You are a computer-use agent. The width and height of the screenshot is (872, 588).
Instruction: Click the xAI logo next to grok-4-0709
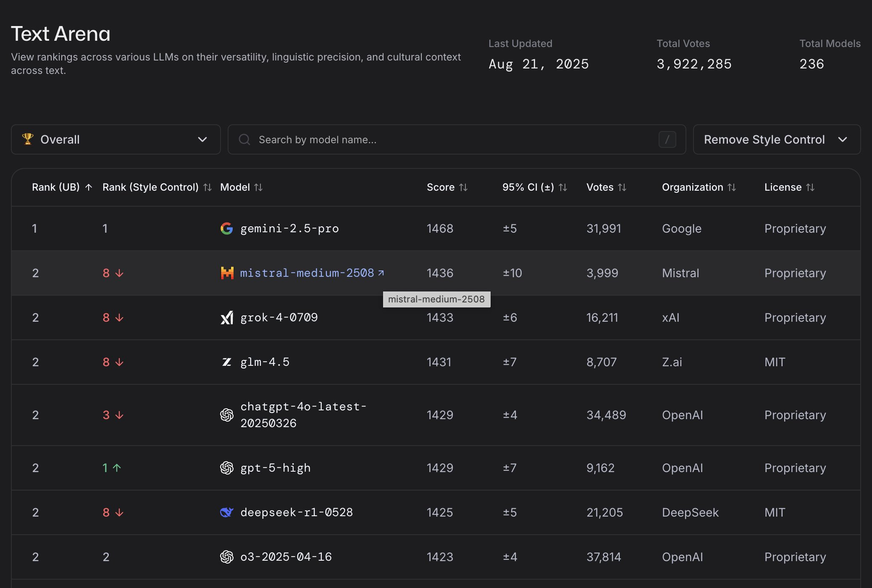227,318
